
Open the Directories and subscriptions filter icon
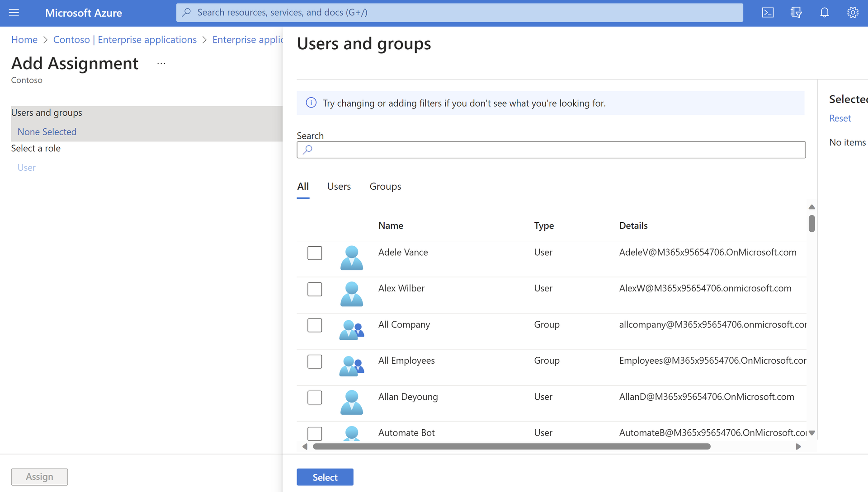[796, 13]
